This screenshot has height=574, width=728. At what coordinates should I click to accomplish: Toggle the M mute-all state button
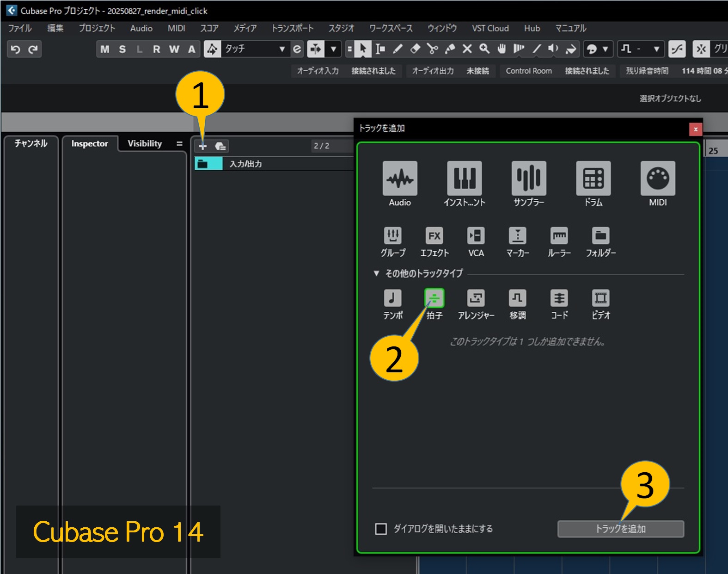click(105, 49)
